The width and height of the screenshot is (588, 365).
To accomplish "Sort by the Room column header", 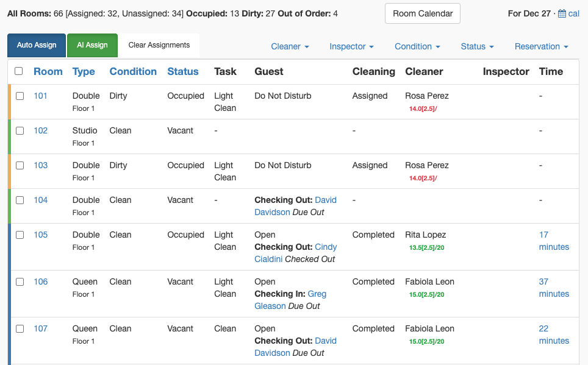I will (48, 71).
